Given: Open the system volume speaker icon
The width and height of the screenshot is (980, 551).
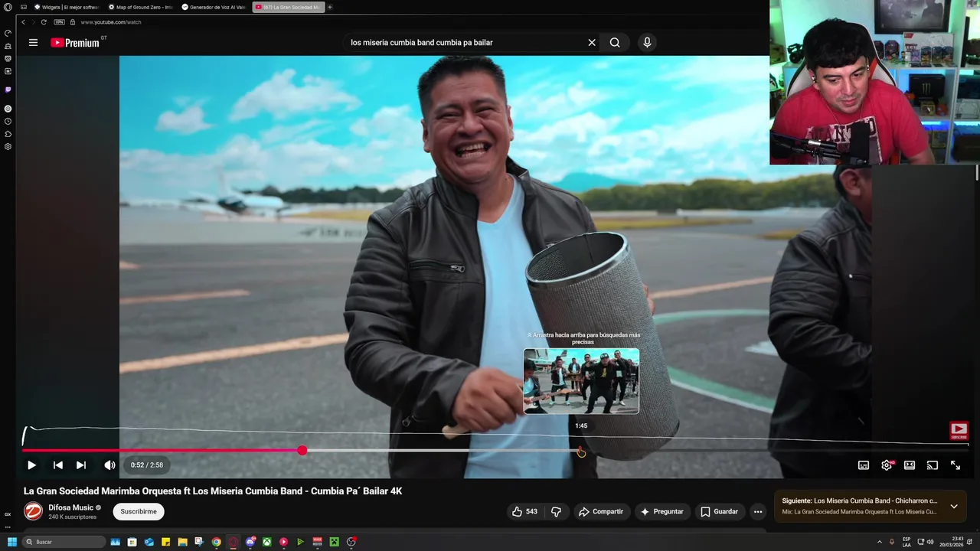Looking at the screenshot, I should tap(931, 542).
